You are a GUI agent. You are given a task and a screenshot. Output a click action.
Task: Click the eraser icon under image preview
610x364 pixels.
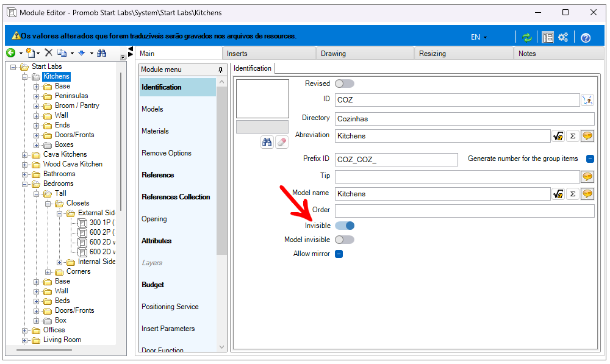(x=281, y=141)
